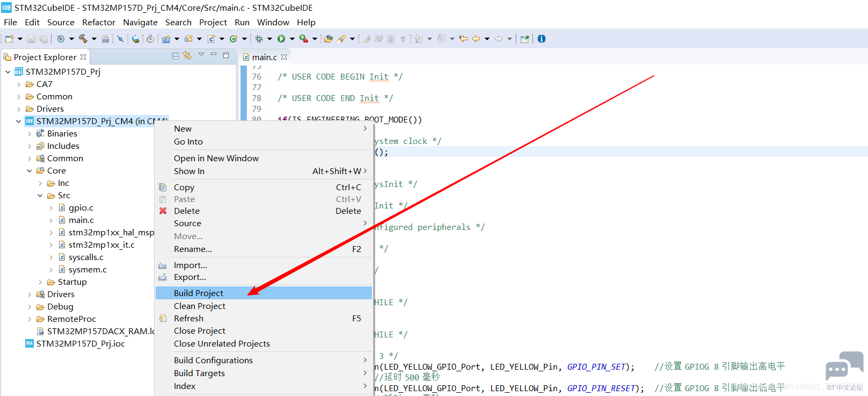The image size is (868, 396).
Task: Open the Run button dropdown arrow
Action: [292, 39]
